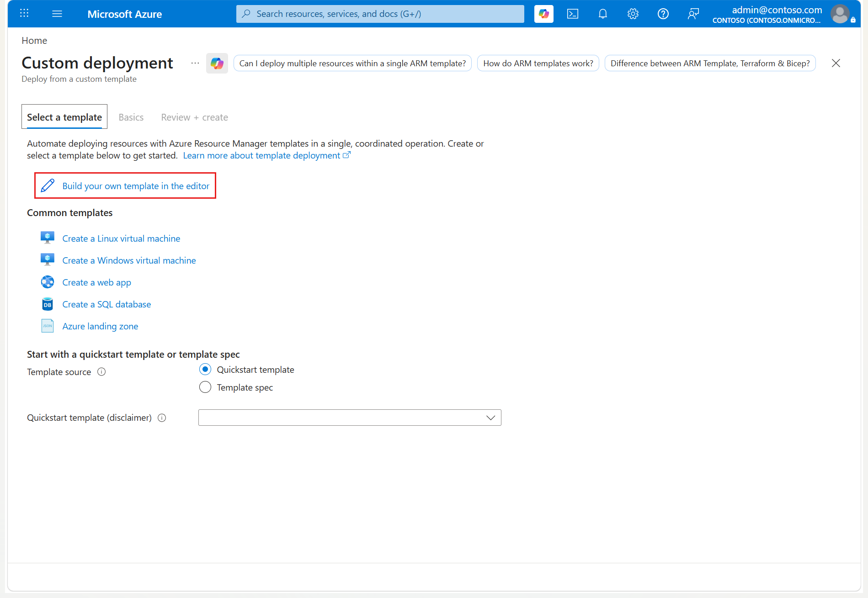Choose Create a Linux virtual machine

tap(121, 238)
